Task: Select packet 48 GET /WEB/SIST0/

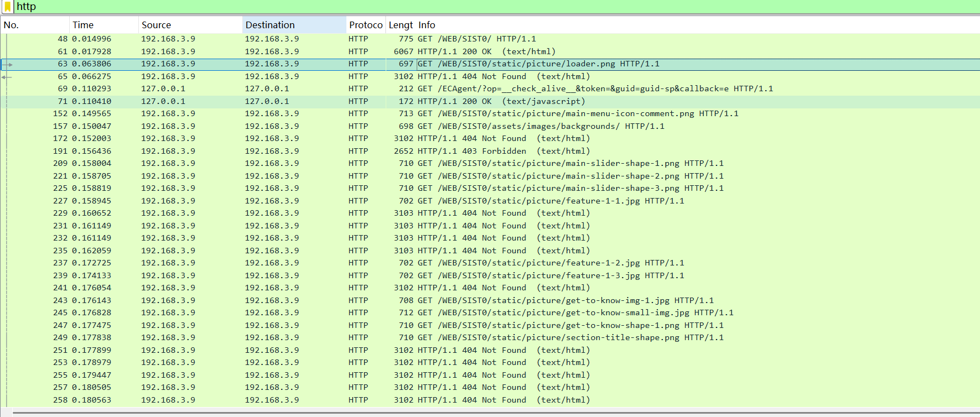Action: 490,39
